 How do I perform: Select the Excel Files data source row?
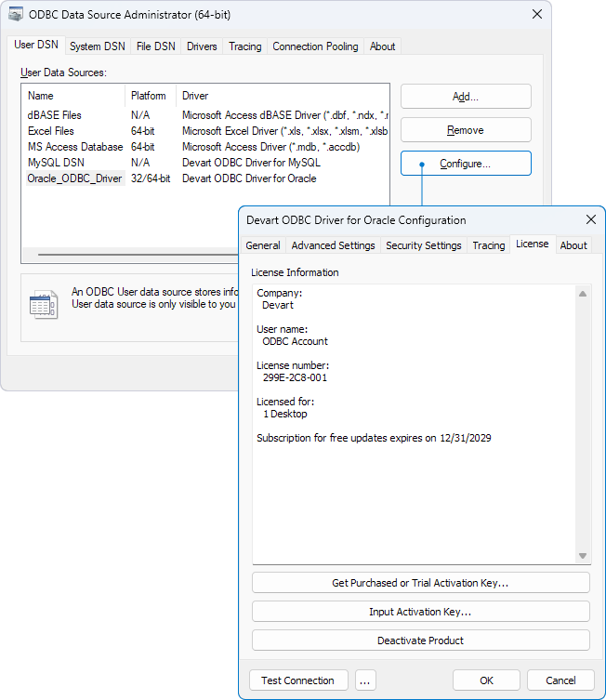205,131
